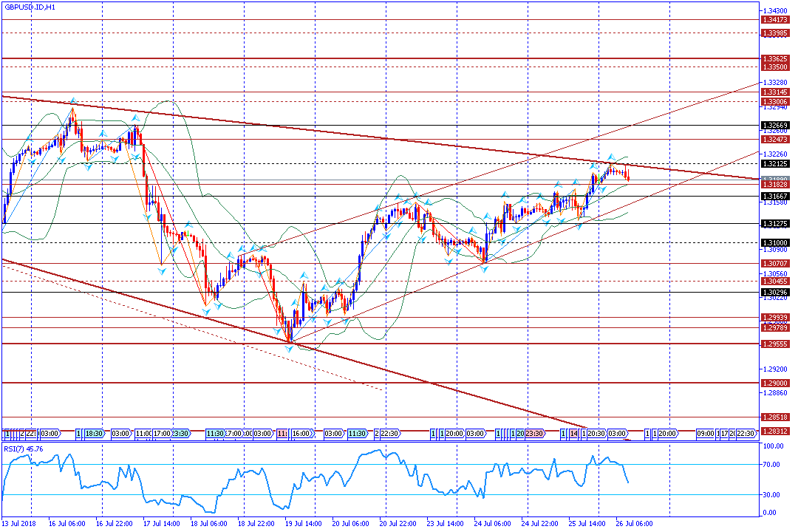Viewport: 798px width, 532px height.
Task: Select the 1.32125 black price label
Action: (775, 164)
